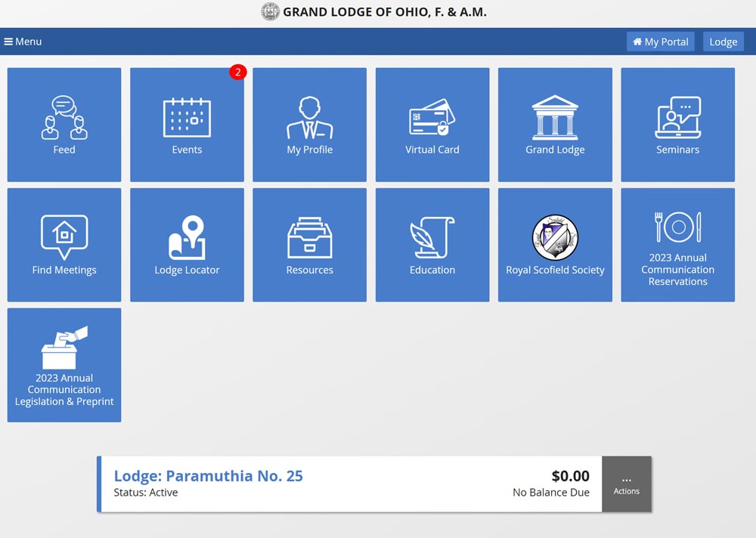Viewport: 756px width, 538px height.
Task: Go to My Portal
Action: pos(661,42)
